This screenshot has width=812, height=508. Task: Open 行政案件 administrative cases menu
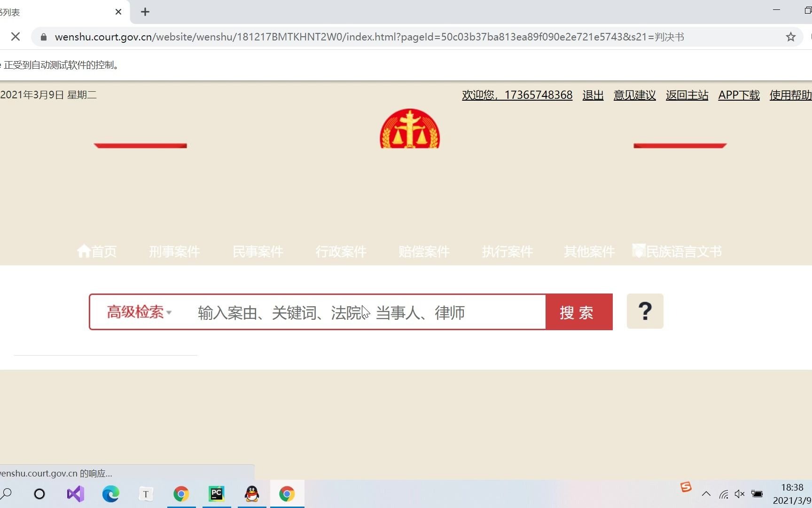[341, 252]
